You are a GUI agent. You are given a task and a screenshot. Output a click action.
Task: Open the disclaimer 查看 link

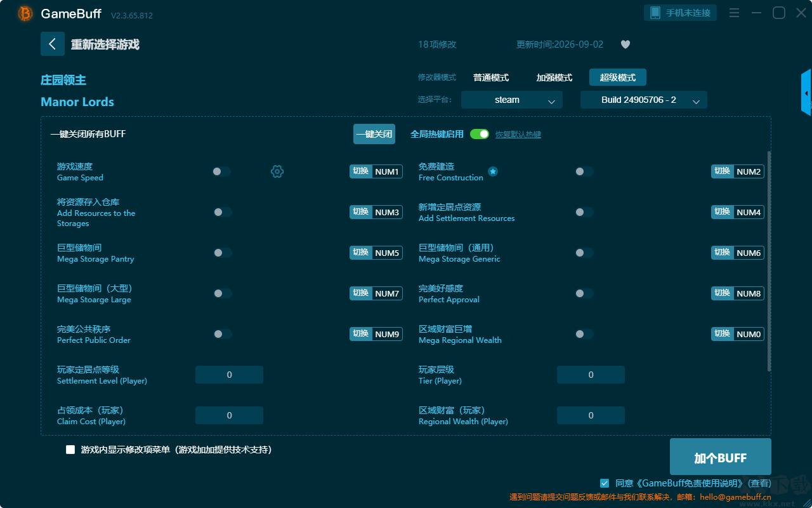(x=758, y=483)
